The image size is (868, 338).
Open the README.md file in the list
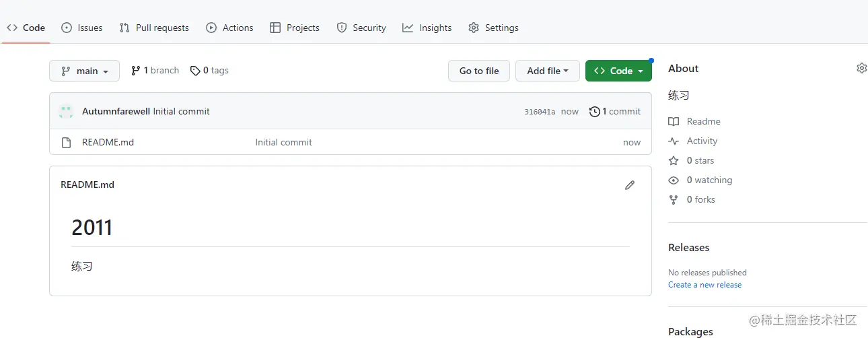pos(108,143)
